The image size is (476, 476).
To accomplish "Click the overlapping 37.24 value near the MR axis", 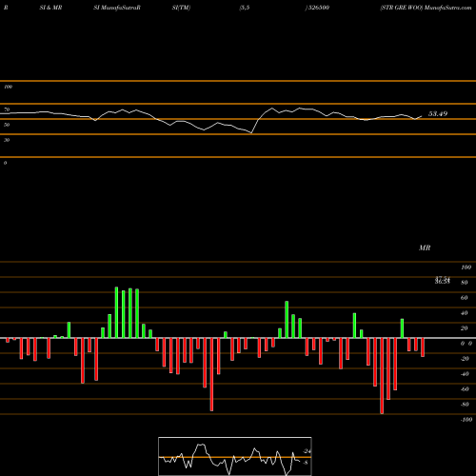I will coord(443,279).
